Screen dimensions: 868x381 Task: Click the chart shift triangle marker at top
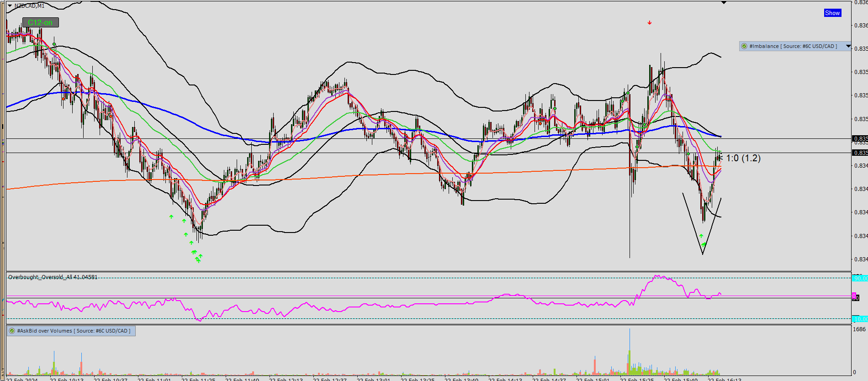pos(724,3)
